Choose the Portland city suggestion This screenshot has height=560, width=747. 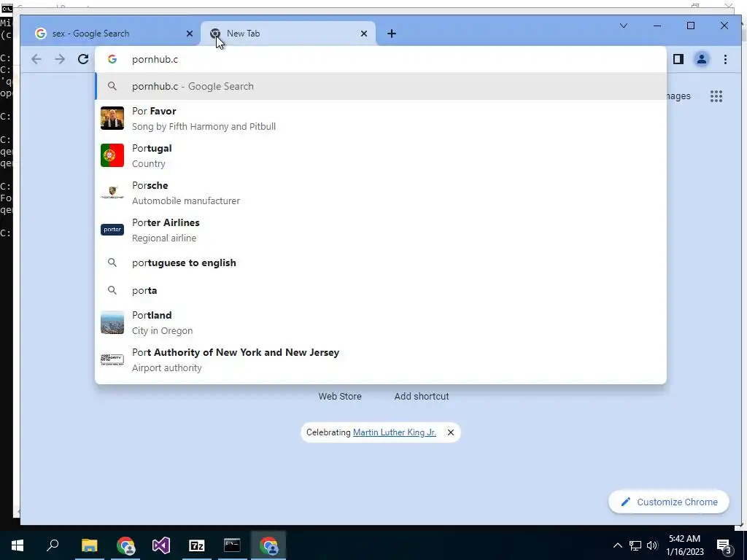pyautogui.click(x=381, y=322)
